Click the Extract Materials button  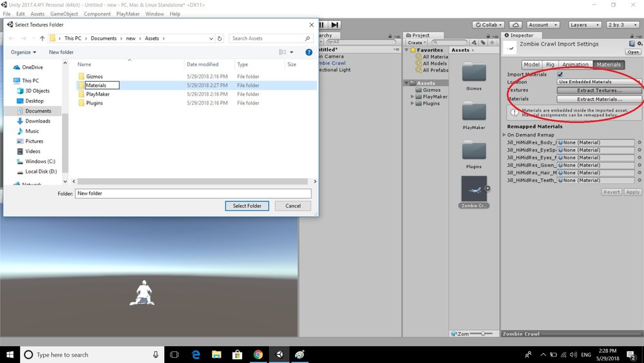tap(599, 99)
